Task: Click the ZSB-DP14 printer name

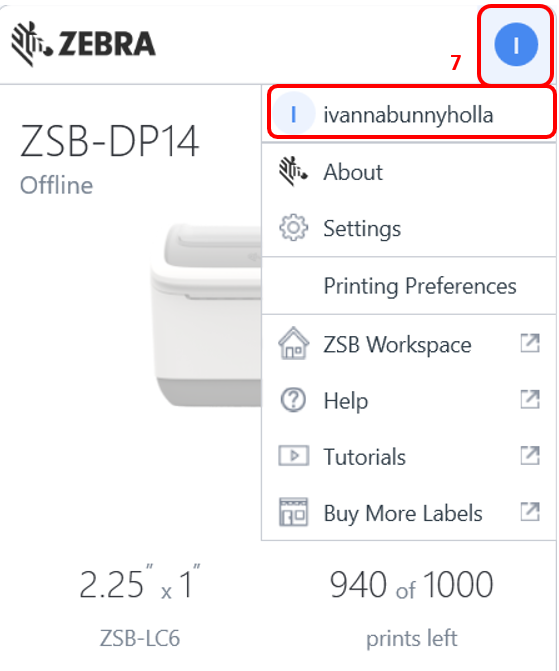Action: [110, 141]
